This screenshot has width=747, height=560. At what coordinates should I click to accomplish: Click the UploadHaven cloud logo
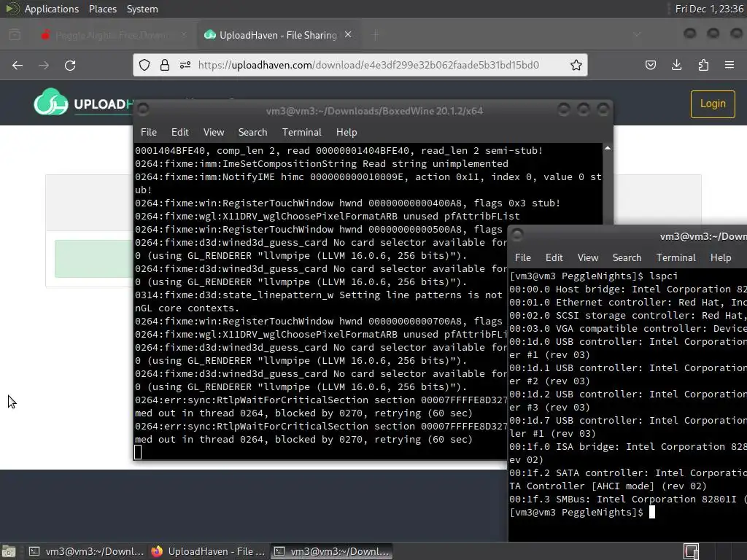[x=50, y=102]
